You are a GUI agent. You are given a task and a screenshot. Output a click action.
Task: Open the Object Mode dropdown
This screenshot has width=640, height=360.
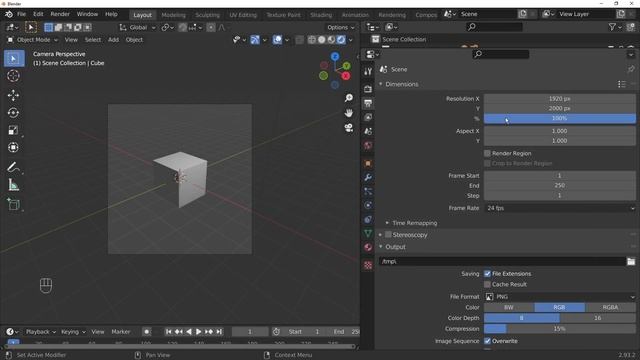(x=33, y=40)
